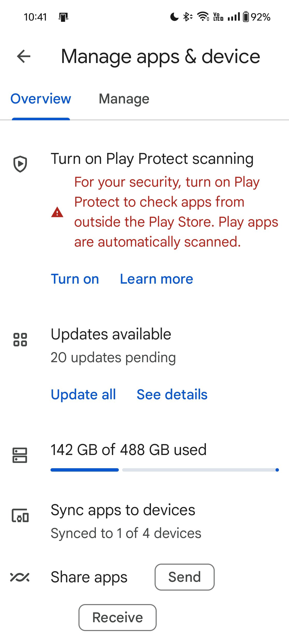
Task: Open Learn more about Play Protect
Action: tap(156, 279)
